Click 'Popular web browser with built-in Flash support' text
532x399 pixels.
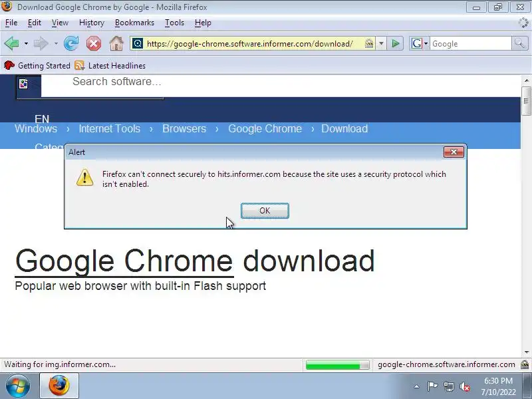(140, 286)
